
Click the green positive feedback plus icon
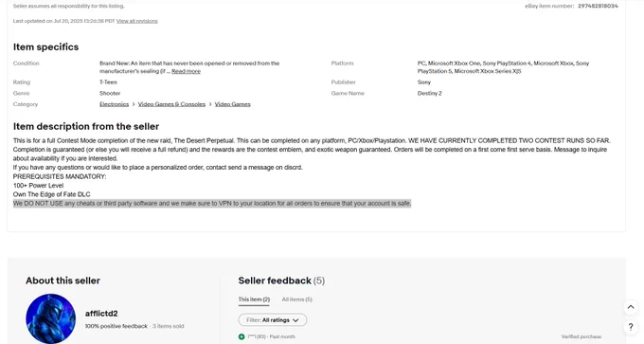[x=241, y=336]
